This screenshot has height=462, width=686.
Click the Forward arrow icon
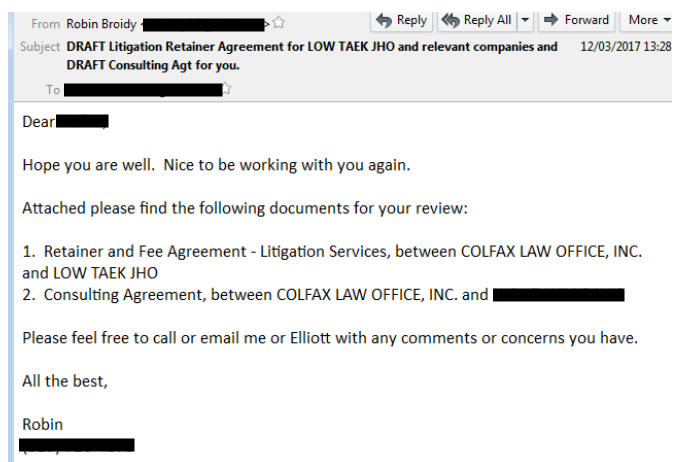[551, 19]
